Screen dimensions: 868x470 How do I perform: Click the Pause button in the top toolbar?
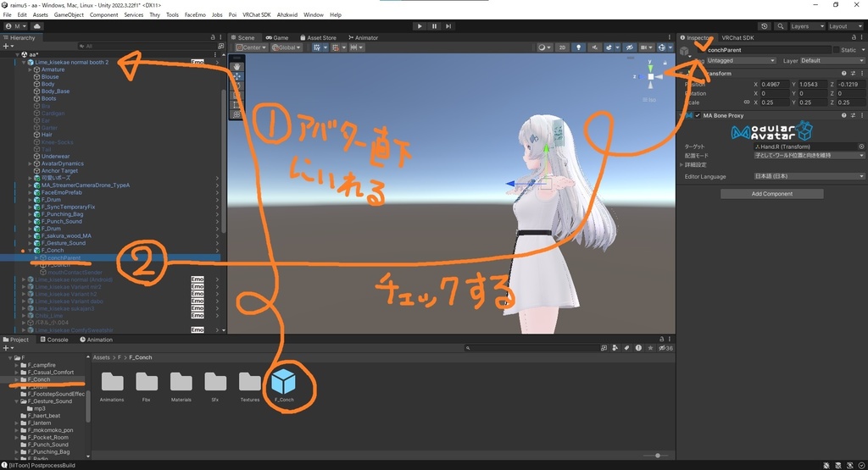pyautogui.click(x=434, y=26)
